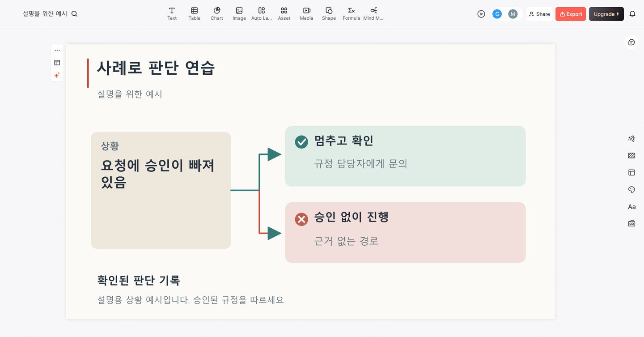The height and width of the screenshot is (337, 644).
Task: Open the M collaborator avatar
Action: point(513,14)
